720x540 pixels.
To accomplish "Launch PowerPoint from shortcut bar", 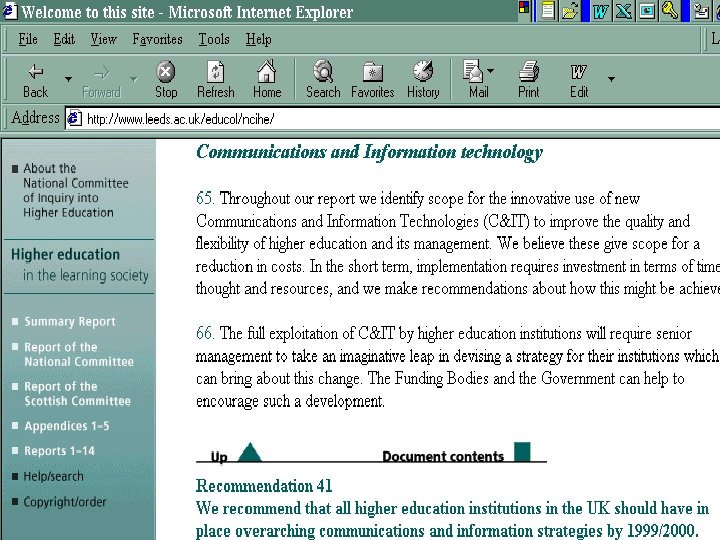I will [647, 10].
